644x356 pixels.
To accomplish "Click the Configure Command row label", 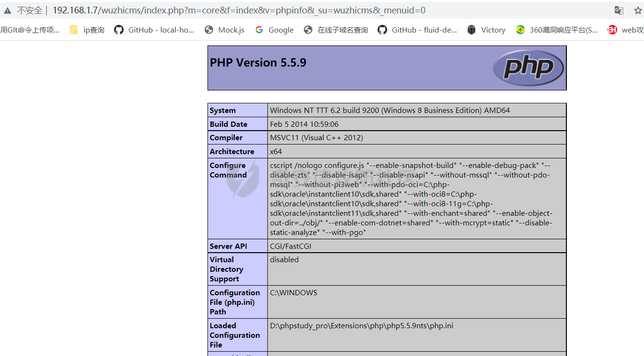I will tap(228, 170).
